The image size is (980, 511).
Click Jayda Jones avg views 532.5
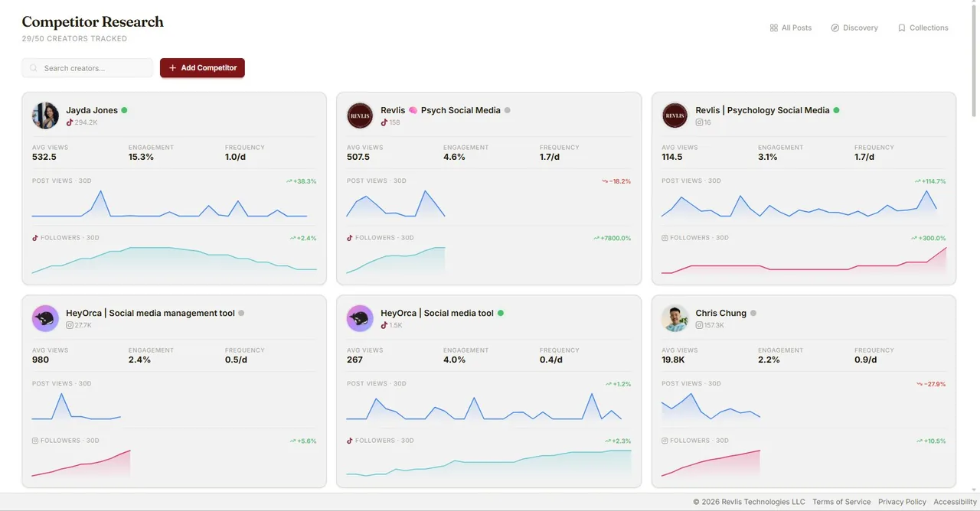coord(44,157)
